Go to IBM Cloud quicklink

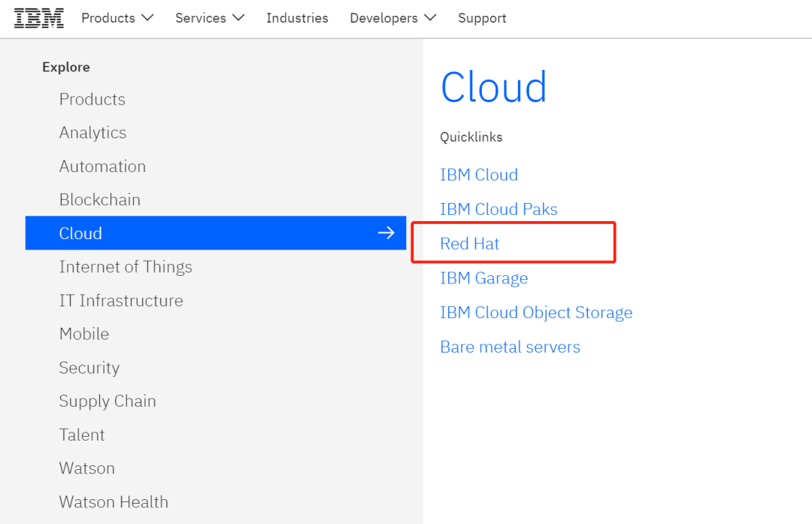(479, 174)
